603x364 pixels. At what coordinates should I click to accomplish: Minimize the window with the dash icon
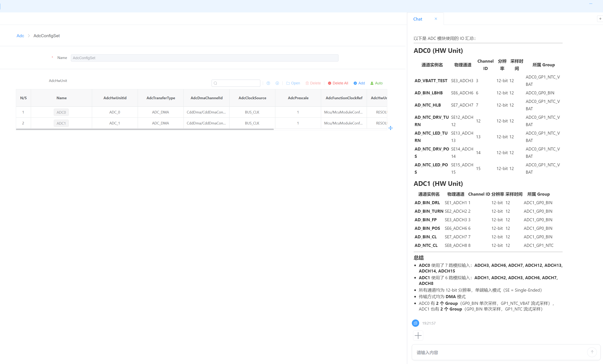click(x=591, y=4)
